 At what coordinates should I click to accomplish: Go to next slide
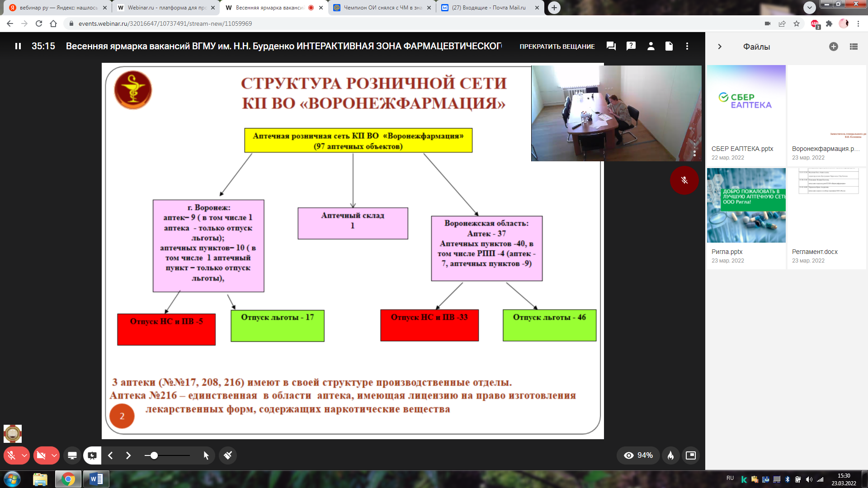coord(128,455)
